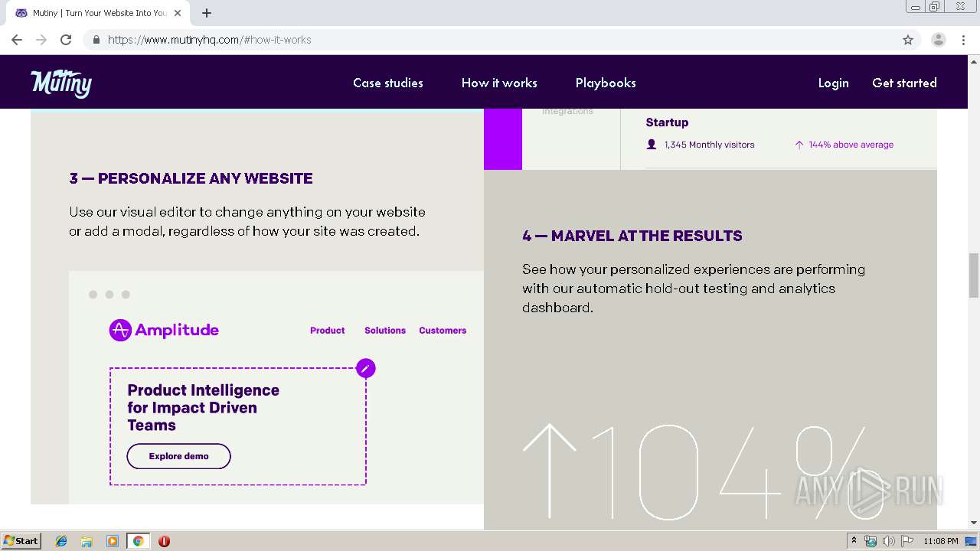Click the 1,345 Monthly visitors text
This screenshot has width=980, height=551.
tap(709, 145)
